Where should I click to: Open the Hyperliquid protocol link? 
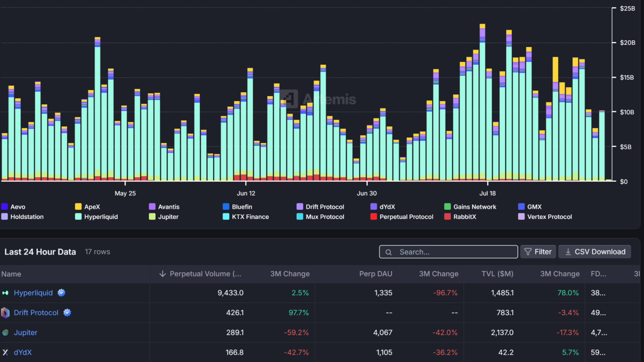click(33, 293)
